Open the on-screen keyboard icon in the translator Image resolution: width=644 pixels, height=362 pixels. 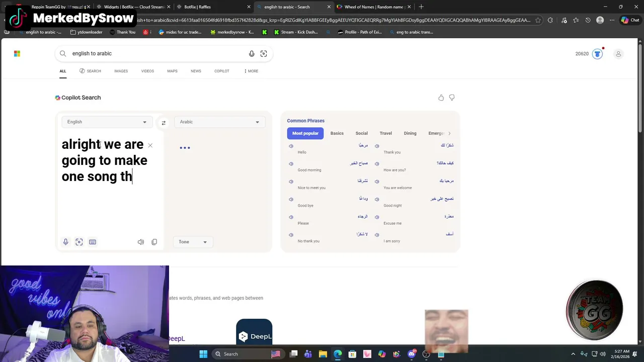click(93, 242)
